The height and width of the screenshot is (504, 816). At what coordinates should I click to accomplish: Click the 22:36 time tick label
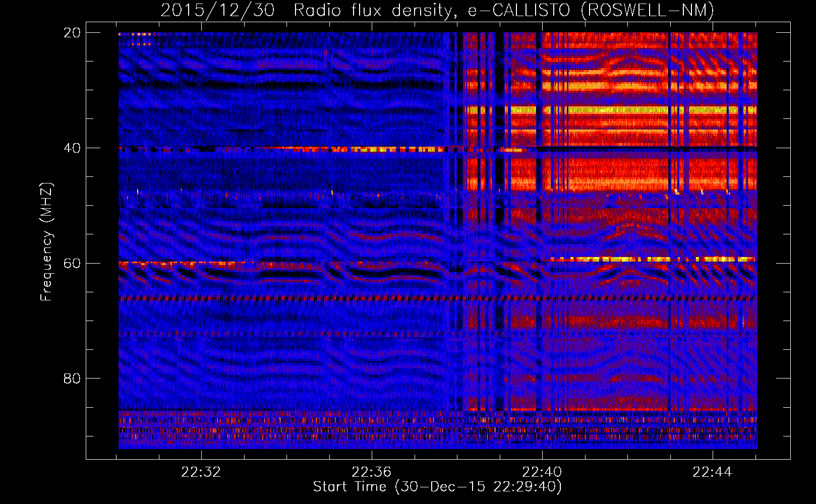coord(372,472)
